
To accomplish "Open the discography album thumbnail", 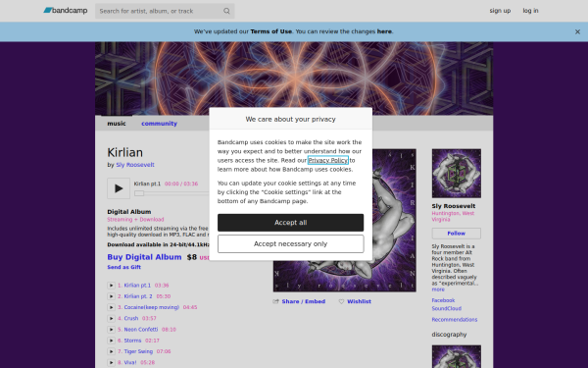I will click(457, 357).
